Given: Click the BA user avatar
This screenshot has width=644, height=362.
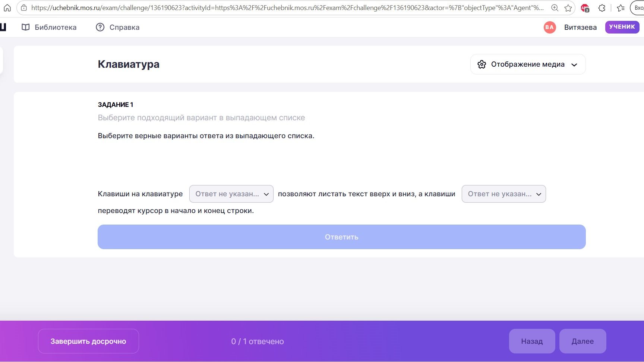Looking at the screenshot, I should click(550, 27).
